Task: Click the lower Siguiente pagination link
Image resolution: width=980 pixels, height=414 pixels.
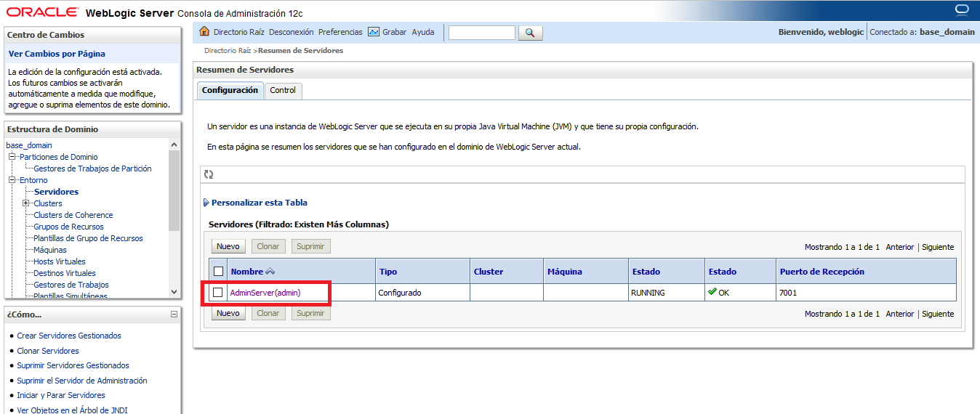Action: [938, 314]
